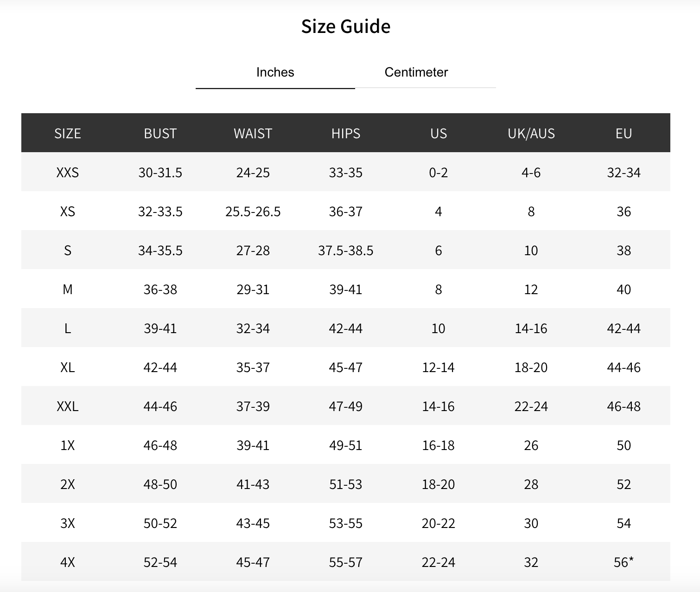Click the HIPS column header
This screenshot has height=592, width=700.
coord(346,134)
